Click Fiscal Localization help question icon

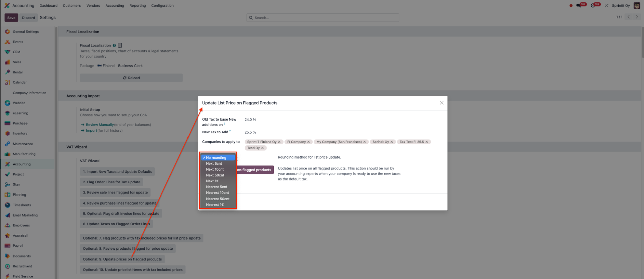(114, 46)
